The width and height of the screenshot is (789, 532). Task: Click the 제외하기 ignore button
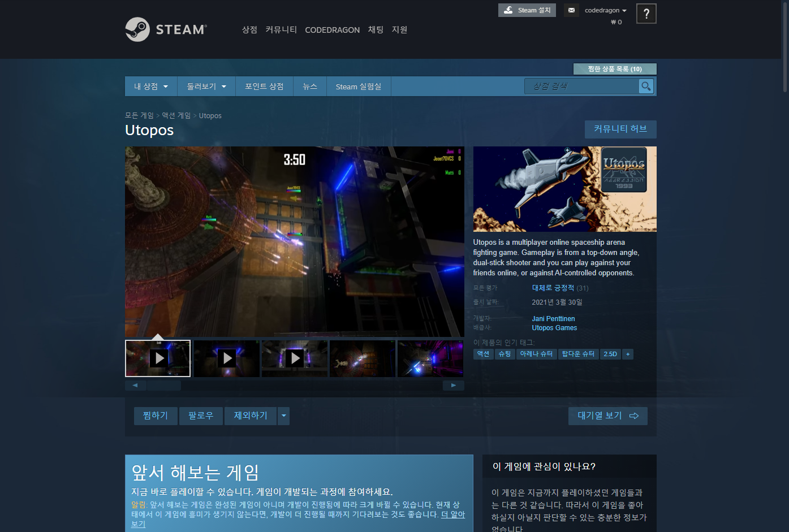(x=251, y=416)
